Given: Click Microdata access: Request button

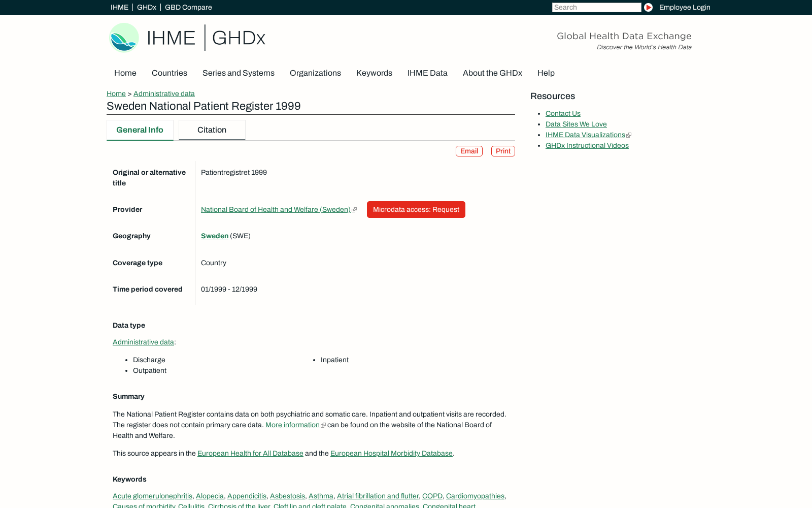Looking at the screenshot, I should coord(416,209).
